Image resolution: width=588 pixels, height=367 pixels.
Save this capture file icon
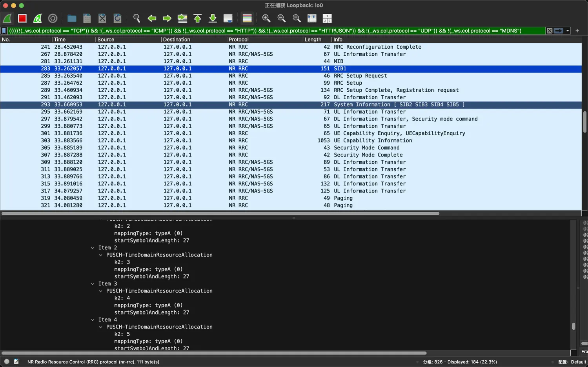click(87, 18)
